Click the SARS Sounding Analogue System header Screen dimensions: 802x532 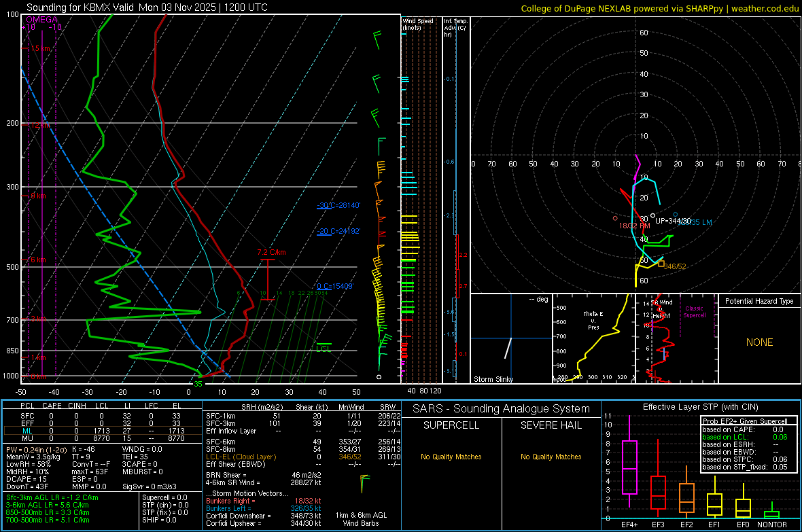(x=501, y=408)
